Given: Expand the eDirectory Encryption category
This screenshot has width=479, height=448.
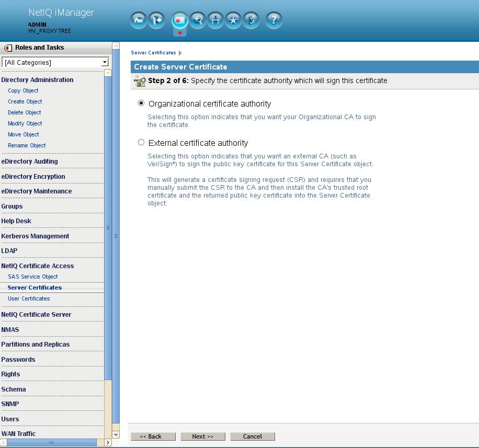Looking at the screenshot, I should tap(33, 177).
